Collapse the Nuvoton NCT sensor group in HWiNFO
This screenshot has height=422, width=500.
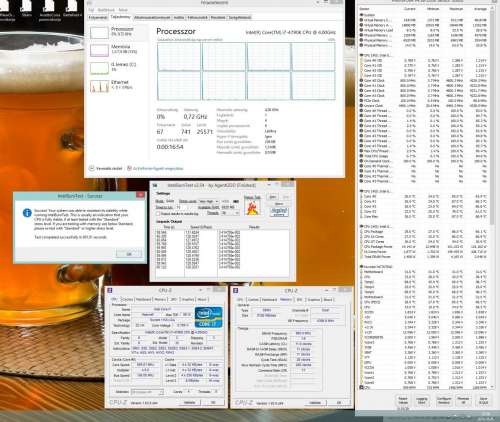coord(361,267)
